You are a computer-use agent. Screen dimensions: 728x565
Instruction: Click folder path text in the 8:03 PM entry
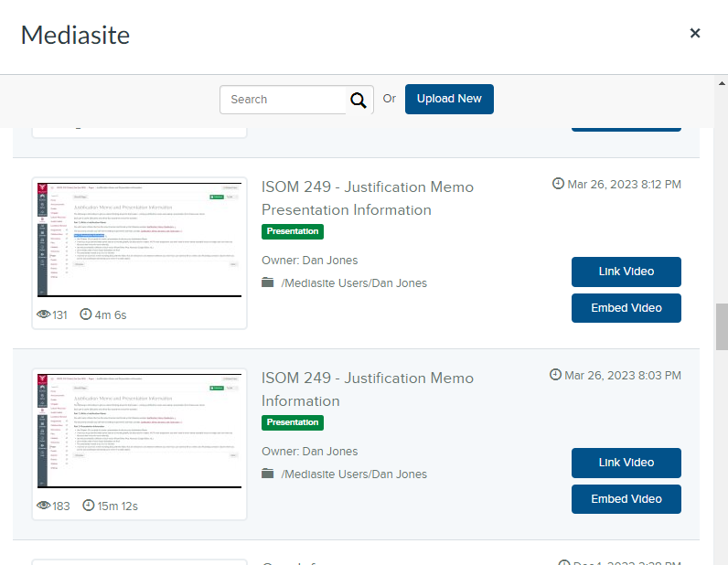[354, 474]
